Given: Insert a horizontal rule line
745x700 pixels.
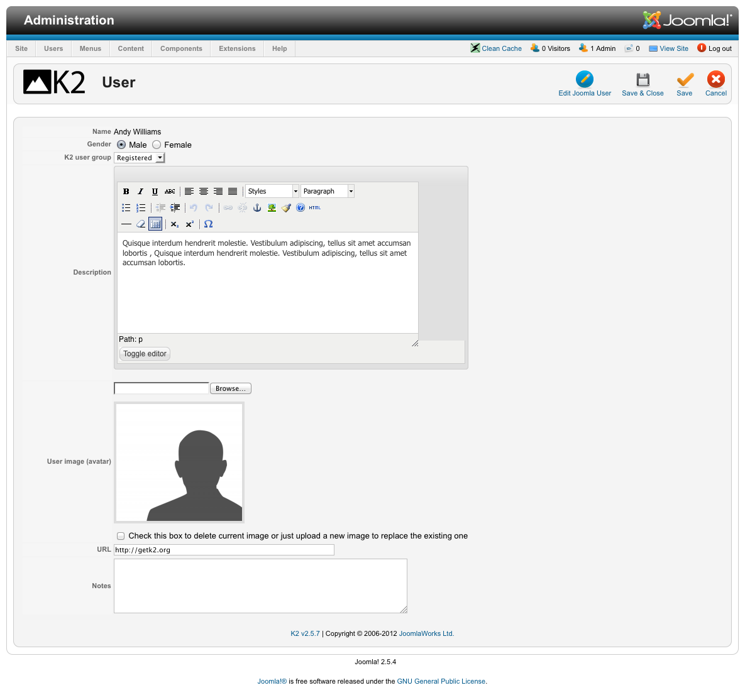Looking at the screenshot, I should click(x=126, y=224).
